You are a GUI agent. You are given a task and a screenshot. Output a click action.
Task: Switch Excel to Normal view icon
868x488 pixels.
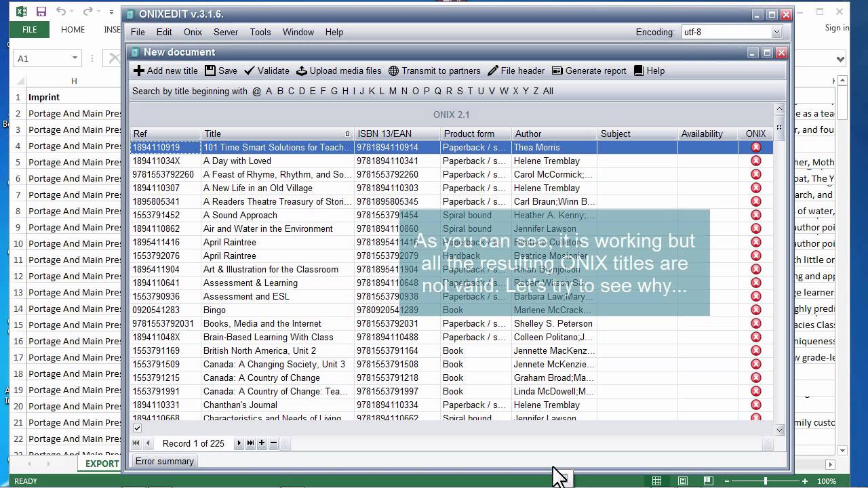point(656,481)
